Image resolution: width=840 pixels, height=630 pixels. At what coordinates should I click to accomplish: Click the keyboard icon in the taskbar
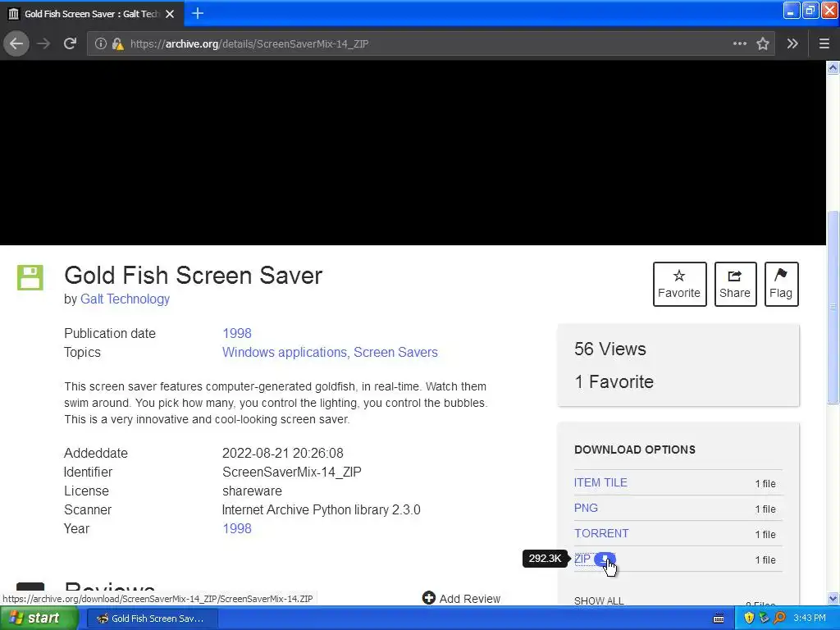point(719,619)
